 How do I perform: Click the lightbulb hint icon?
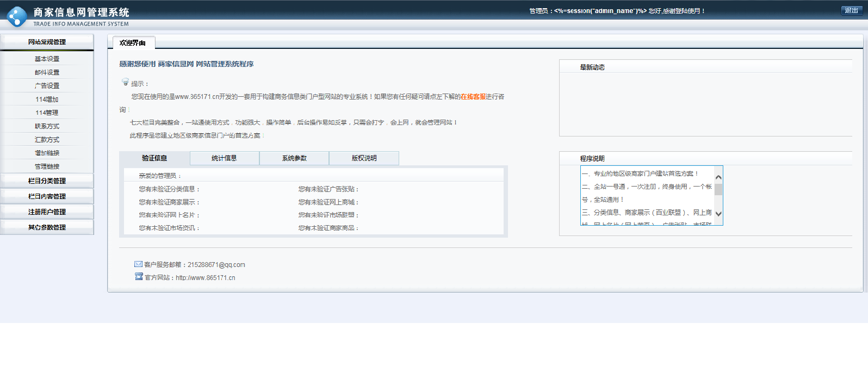point(126,82)
